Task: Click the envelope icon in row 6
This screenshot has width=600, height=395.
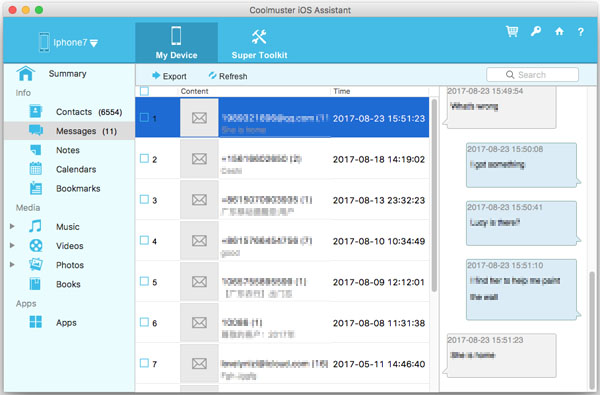Action: (199, 323)
